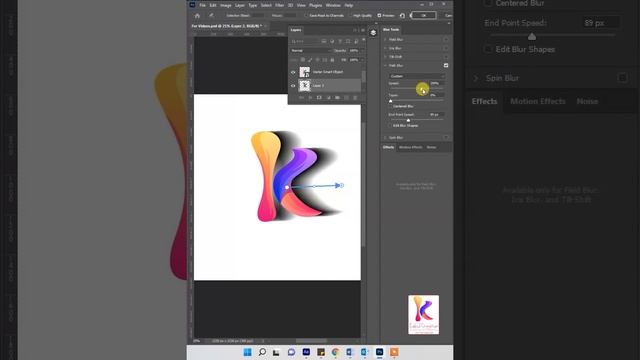Click the End Point Speed slider handle
Screen dimensions: 640x360
click(408, 120)
